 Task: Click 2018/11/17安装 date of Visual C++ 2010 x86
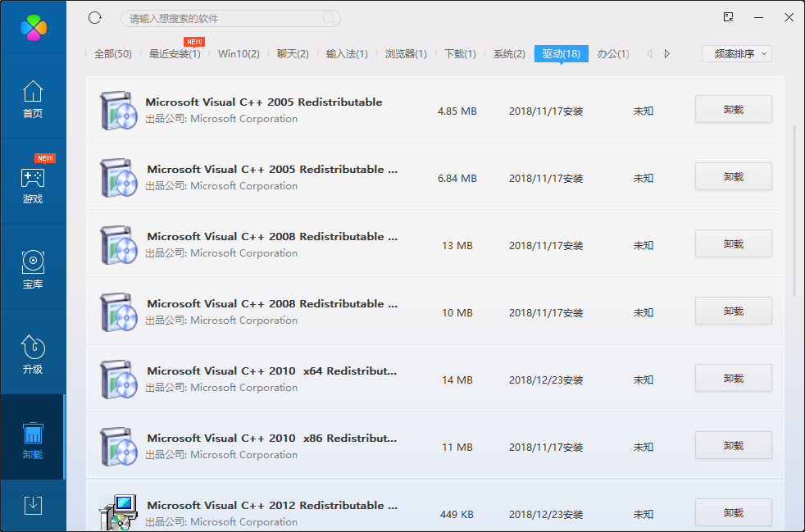click(546, 448)
